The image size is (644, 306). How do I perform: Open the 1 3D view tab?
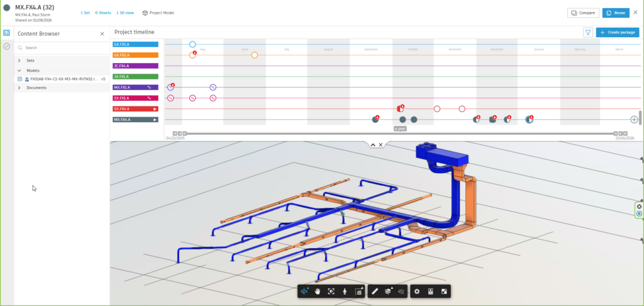[x=125, y=13]
